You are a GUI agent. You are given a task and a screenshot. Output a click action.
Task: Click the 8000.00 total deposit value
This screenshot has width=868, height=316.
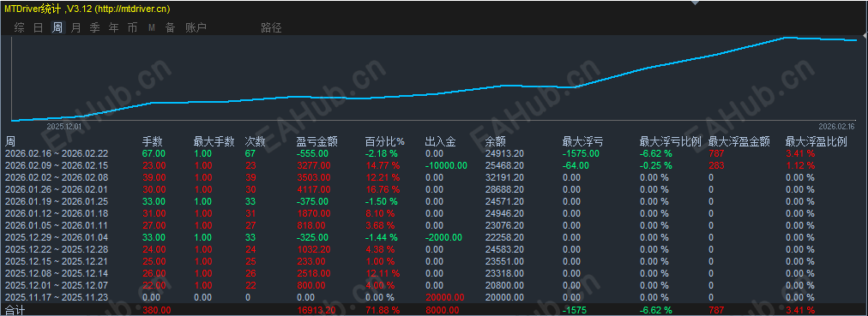pyautogui.click(x=443, y=310)
